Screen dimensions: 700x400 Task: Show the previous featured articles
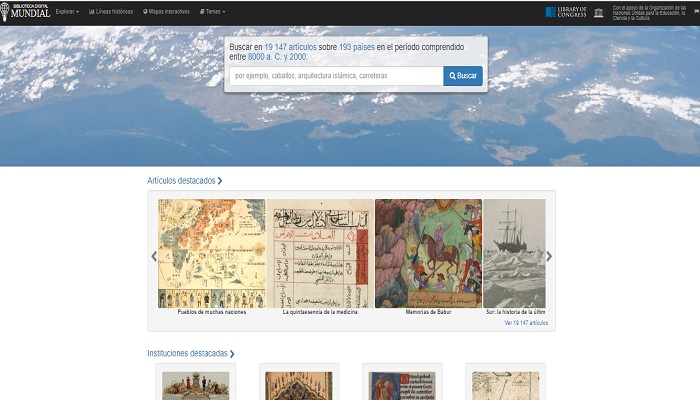tap(154, 256)
